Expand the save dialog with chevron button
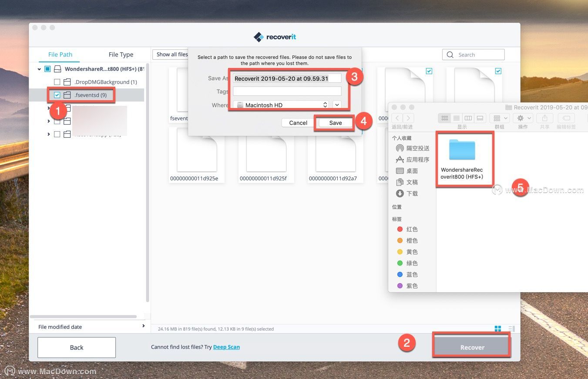 (x=337, y=105)
